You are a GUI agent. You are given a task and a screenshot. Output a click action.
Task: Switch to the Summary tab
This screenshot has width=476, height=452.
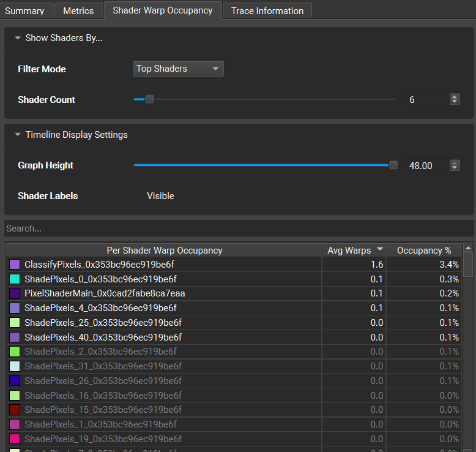[24, 11]
